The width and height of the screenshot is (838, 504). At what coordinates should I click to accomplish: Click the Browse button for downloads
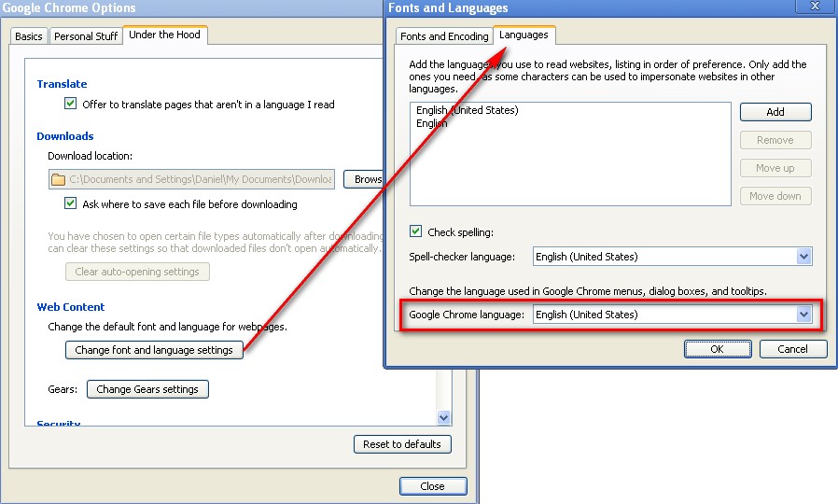tap(363, 179)
